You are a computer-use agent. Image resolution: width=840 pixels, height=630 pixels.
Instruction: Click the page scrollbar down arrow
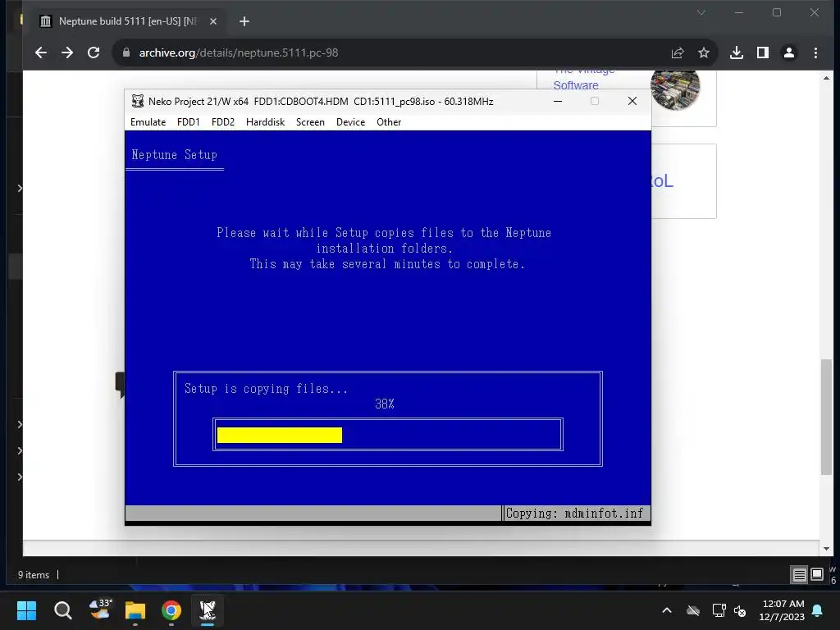pos(827,549)
